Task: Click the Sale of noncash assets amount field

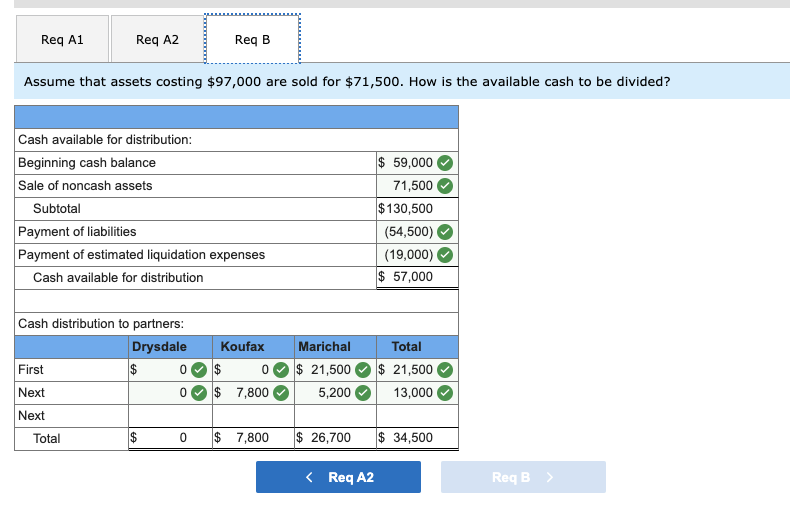Action: [417, 186]
